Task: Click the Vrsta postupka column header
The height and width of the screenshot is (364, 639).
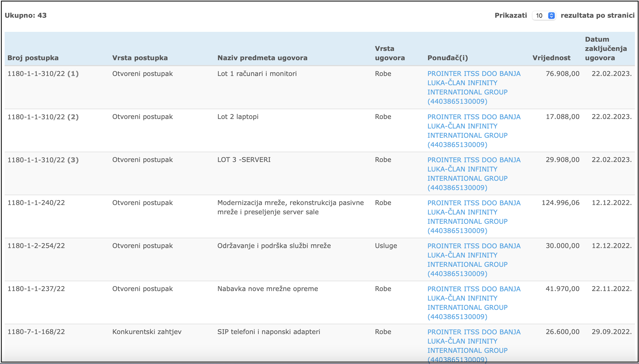Action: (x=140, y=58)
